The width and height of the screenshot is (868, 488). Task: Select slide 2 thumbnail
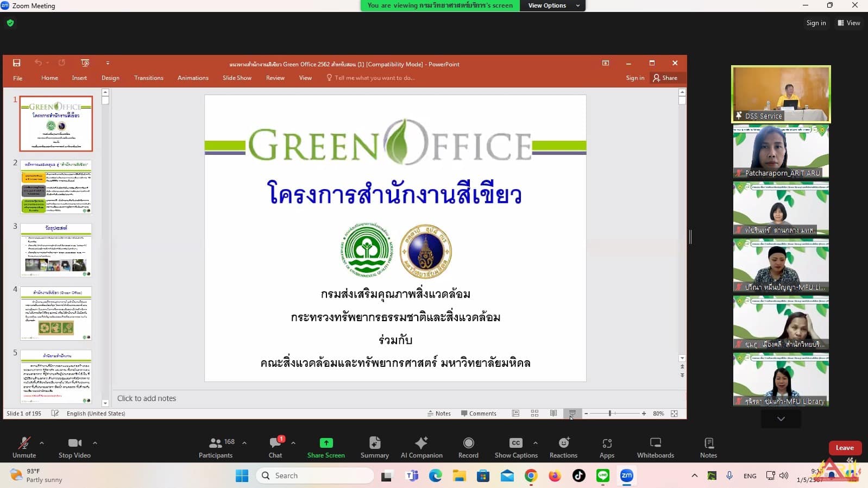click(56, 186)
